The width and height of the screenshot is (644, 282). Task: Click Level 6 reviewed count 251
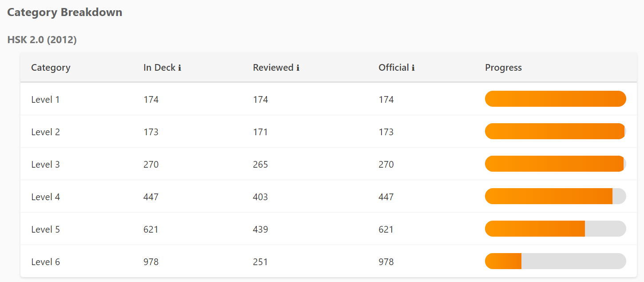pos(260,262)
